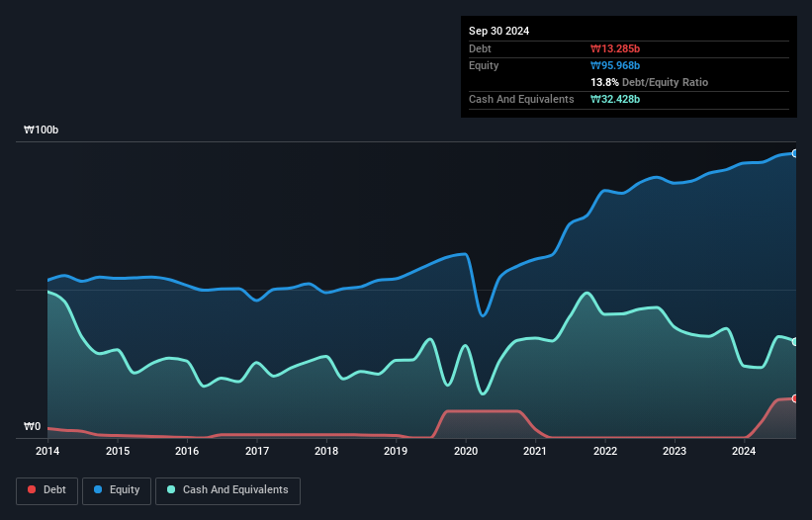Viewport: 812px width, 520px height.
Task: Click the Debt endpoint marker on chart
Action: coord(795,398)
